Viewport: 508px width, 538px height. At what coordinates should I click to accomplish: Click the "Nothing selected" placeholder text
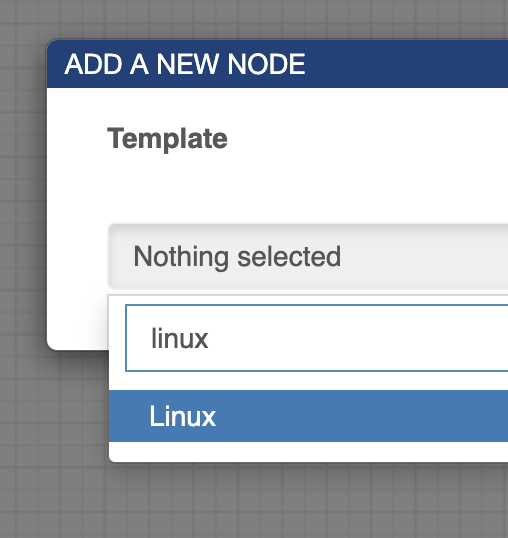tap(237, 257)
